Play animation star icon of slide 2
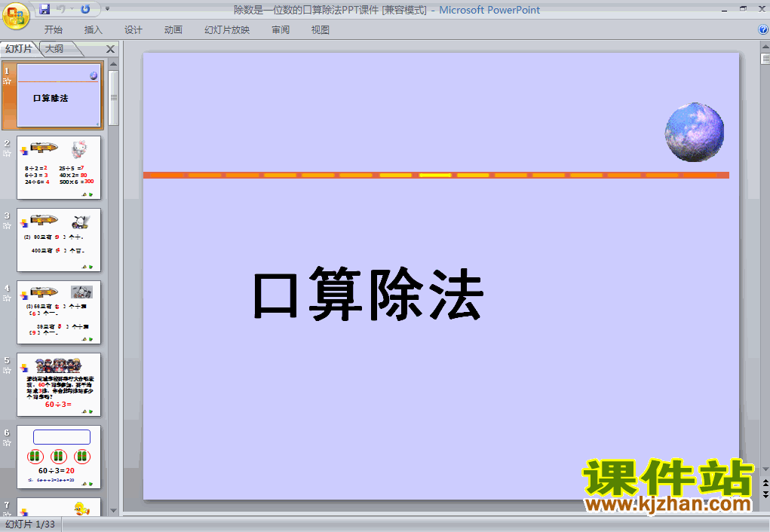 (7, 154)
